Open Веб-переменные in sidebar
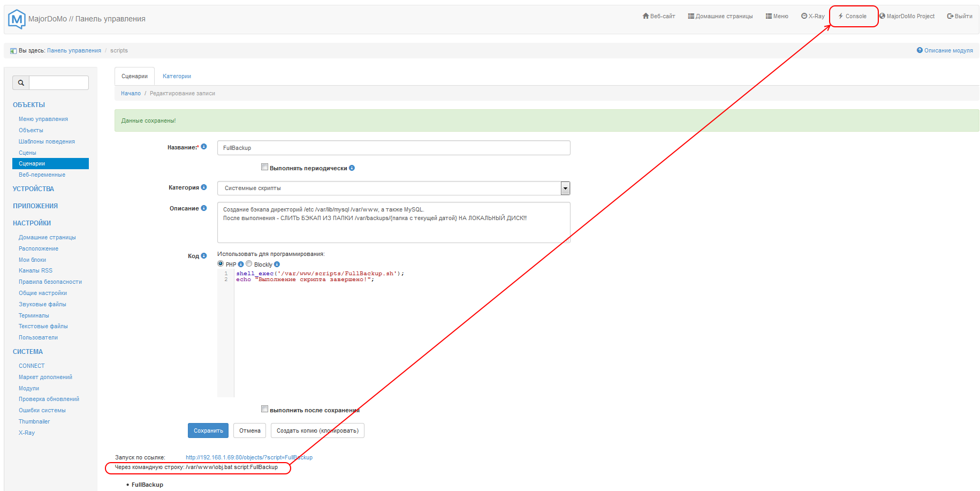Screen dimensions: 980x491 (x=42, y=175)
